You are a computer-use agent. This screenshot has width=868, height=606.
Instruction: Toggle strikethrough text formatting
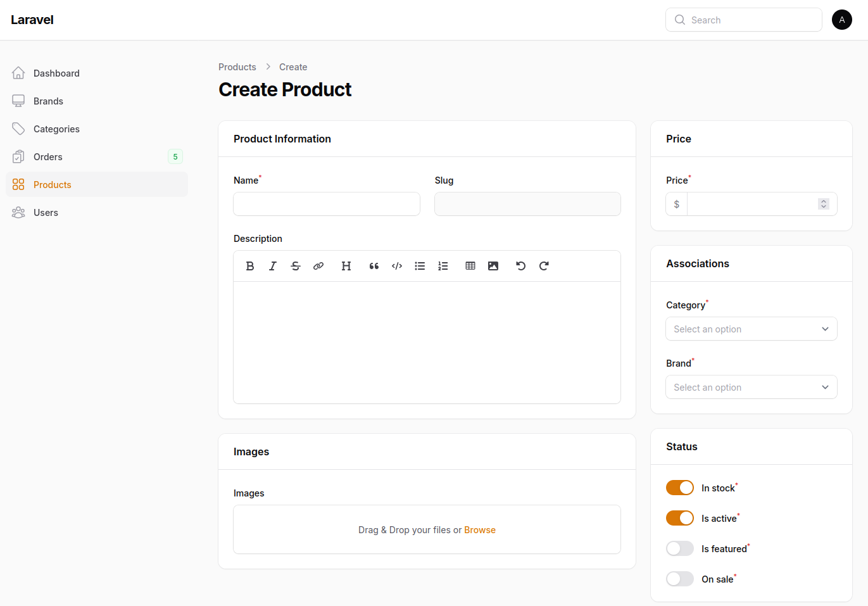296,266
